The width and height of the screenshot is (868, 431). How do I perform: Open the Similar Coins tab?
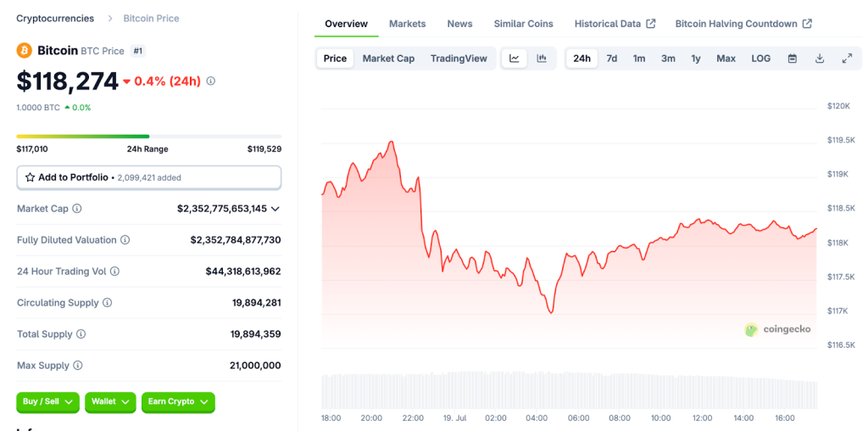point(523,24)
